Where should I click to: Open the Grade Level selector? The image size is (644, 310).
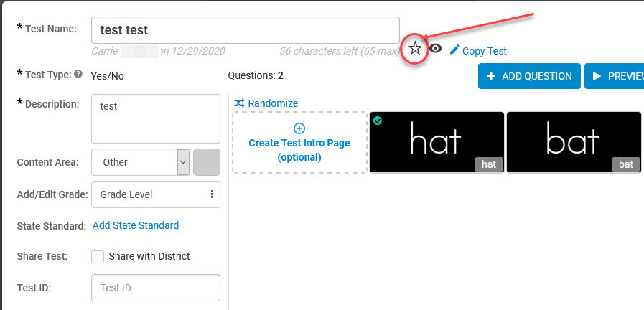coord(156,194)
